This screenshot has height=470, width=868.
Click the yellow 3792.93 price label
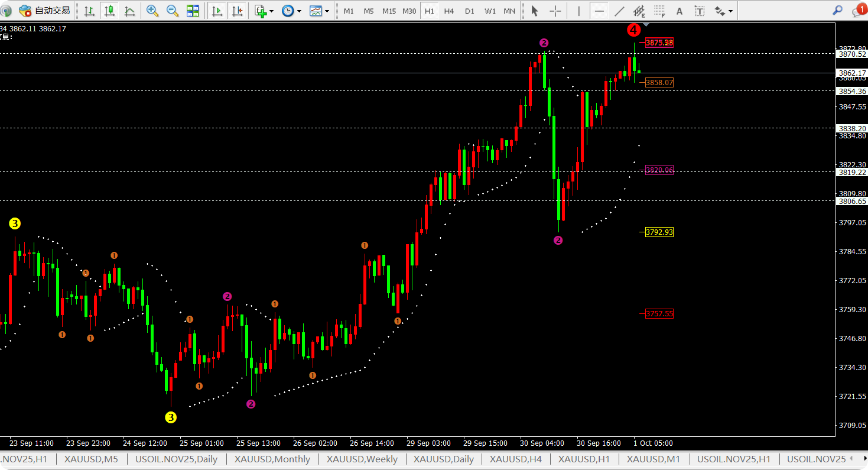[x=659, y=232]
